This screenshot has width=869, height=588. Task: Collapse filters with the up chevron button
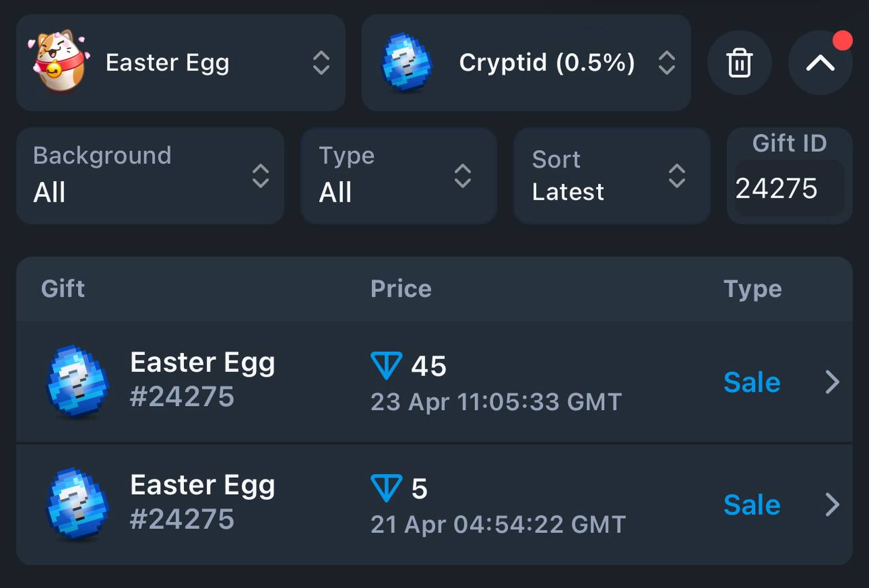pos(820,63)
